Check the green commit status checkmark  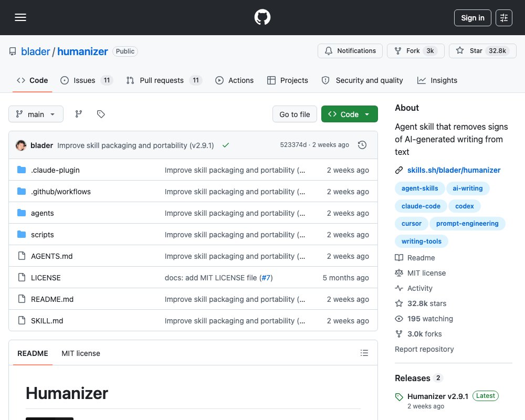pyautogui.click(x=226, y=145)
